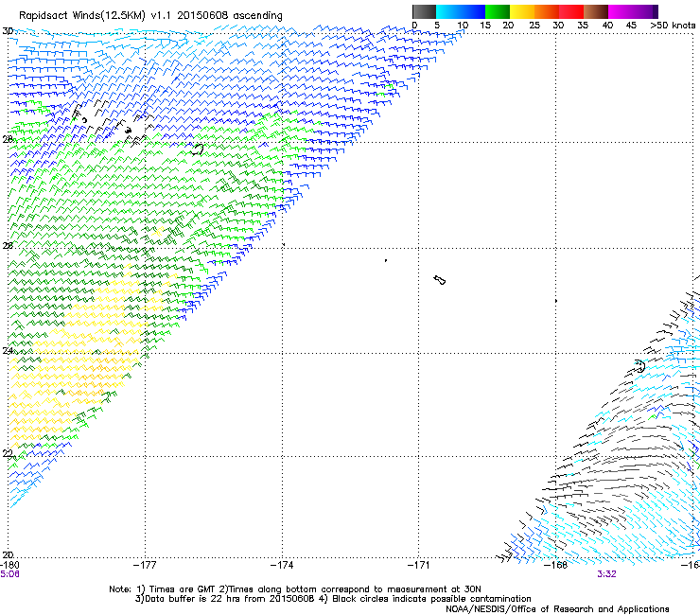Click the '45' label under color bar
700x615 pixels.
(x=631, y=26)
